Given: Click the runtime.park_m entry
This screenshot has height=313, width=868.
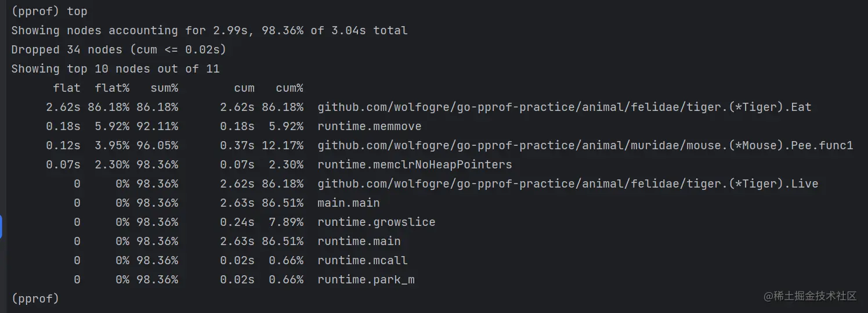Looking at the screenshot, I should pos(366,279).
